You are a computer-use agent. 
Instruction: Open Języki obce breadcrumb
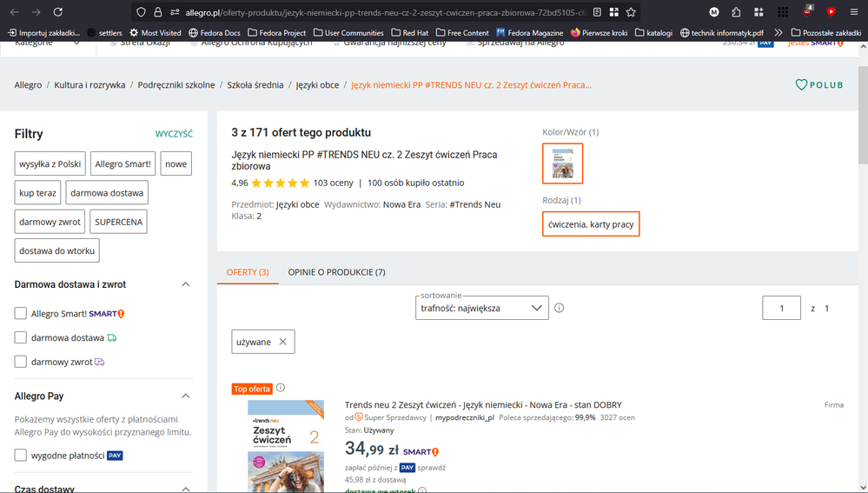tap(317, 84)
